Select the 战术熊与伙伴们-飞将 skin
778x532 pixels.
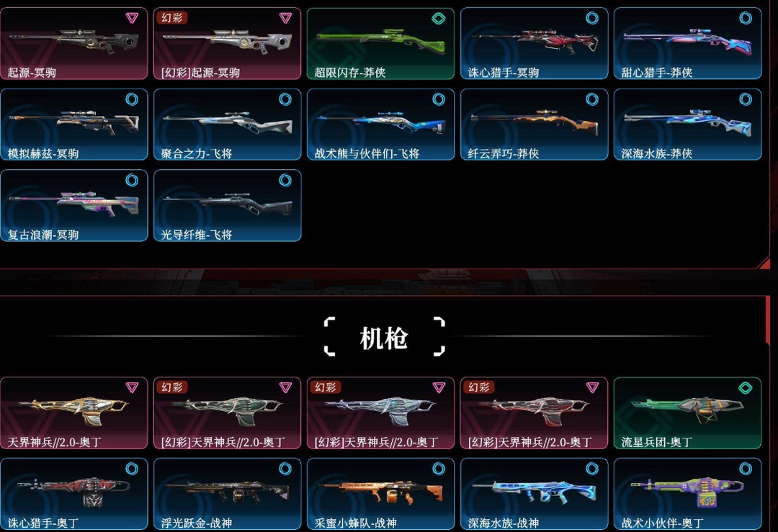point(380,125)
